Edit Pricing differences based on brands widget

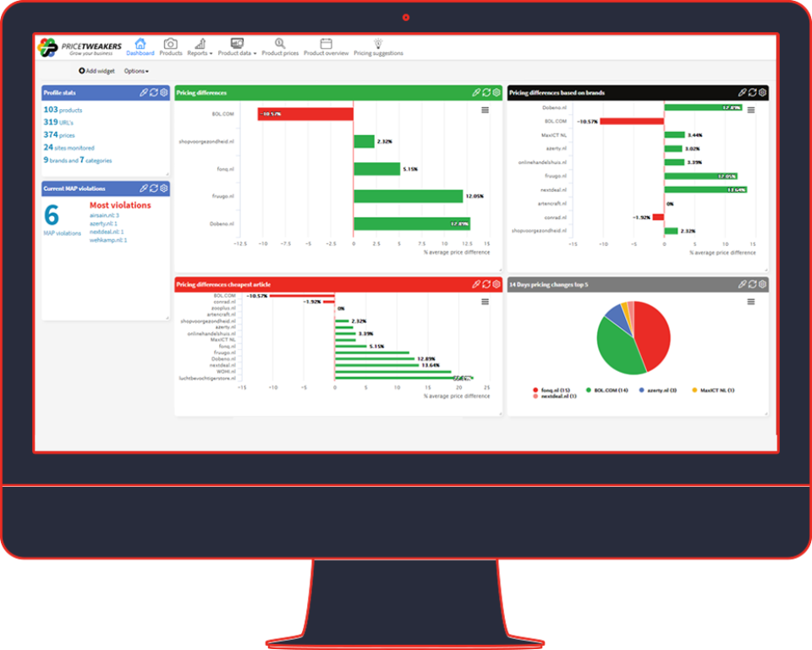tap(742, 93)
